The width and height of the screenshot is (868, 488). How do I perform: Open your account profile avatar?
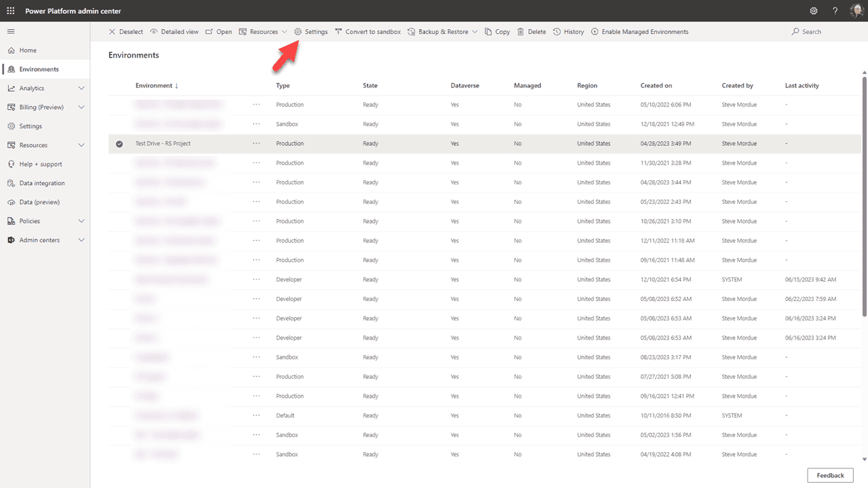pyautogui.click(x=856, y=10)
